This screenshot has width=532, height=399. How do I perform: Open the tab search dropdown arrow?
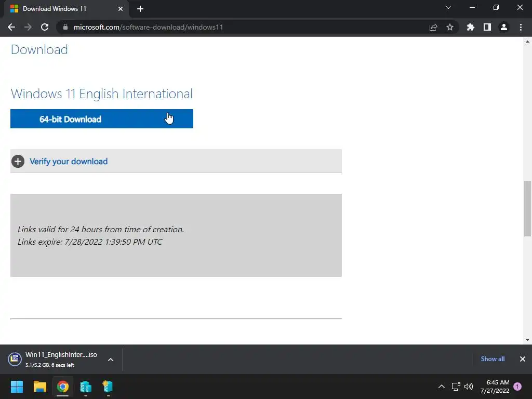pyautogui.click(x=448, y=7)
